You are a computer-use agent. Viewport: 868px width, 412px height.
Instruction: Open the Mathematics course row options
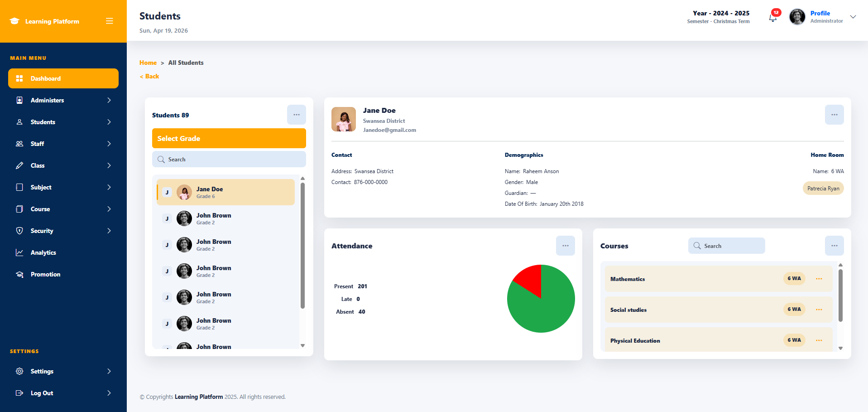(x=819, y=279)
